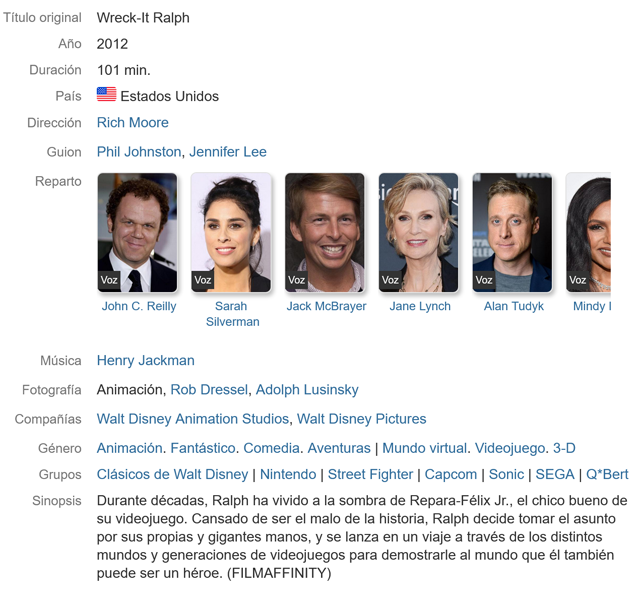Visit Walt Disney Animation Studios link

coord(193,419)
